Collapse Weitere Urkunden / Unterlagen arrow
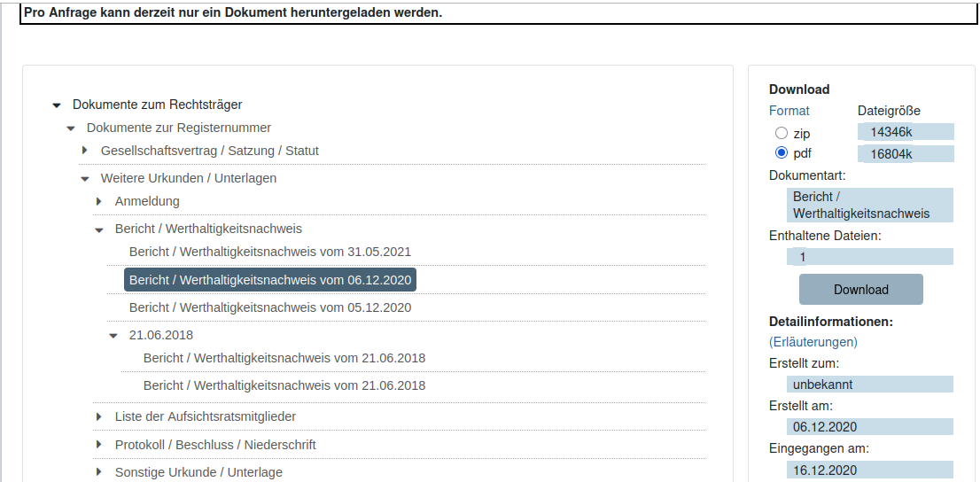 coord(85,179)
